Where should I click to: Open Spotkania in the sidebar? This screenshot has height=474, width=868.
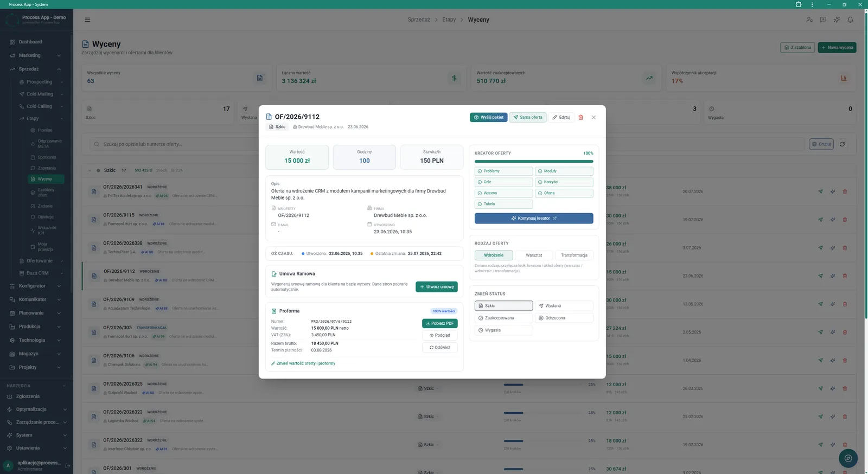point(46,157)
